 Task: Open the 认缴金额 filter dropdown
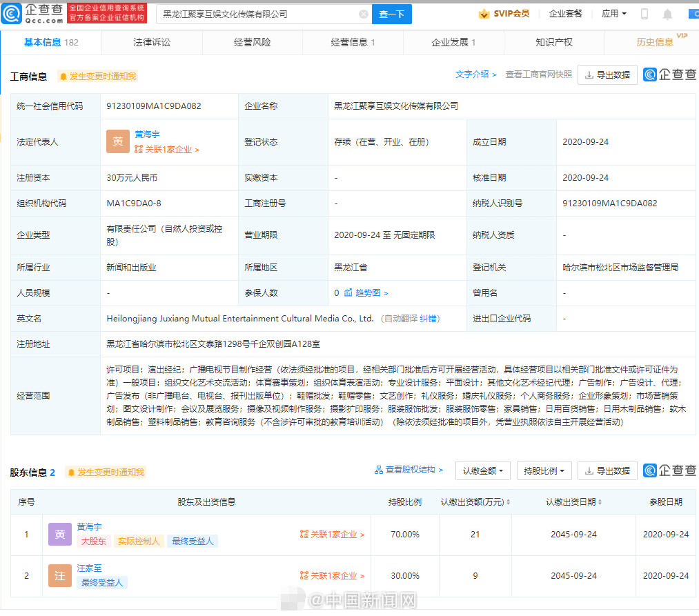pos(483,470)
